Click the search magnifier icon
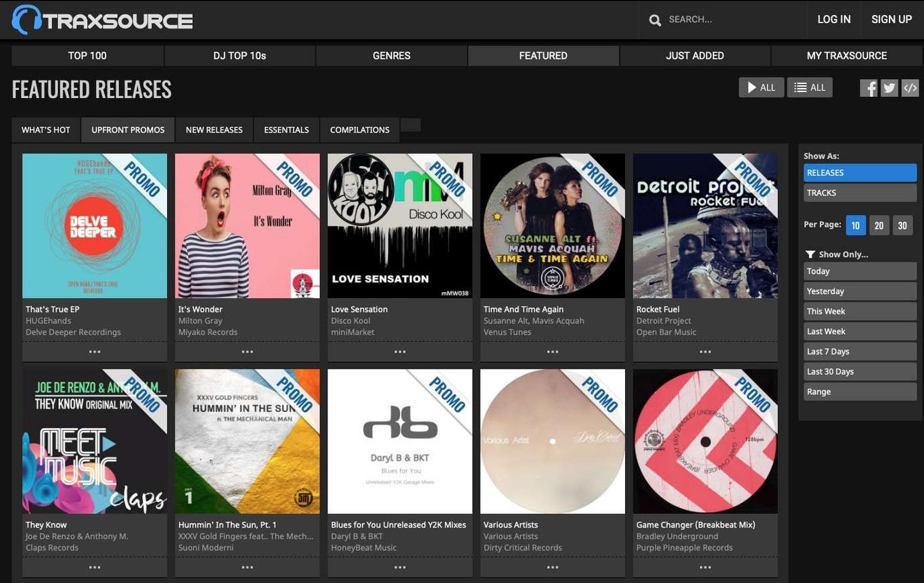 point(655,20)
